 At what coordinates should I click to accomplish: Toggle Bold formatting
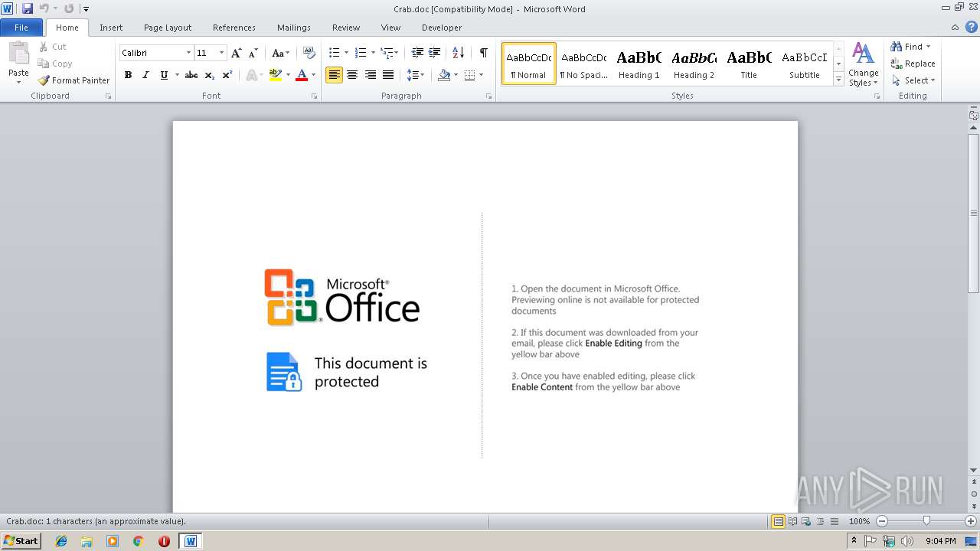128,75
